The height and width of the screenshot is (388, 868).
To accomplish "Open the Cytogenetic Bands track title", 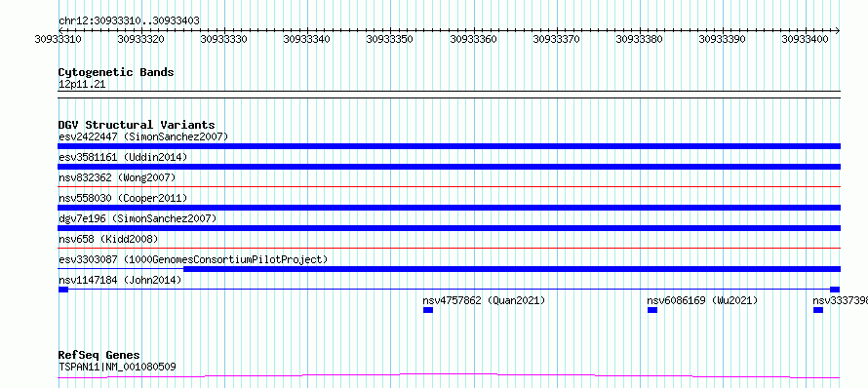I will [116, 72].
